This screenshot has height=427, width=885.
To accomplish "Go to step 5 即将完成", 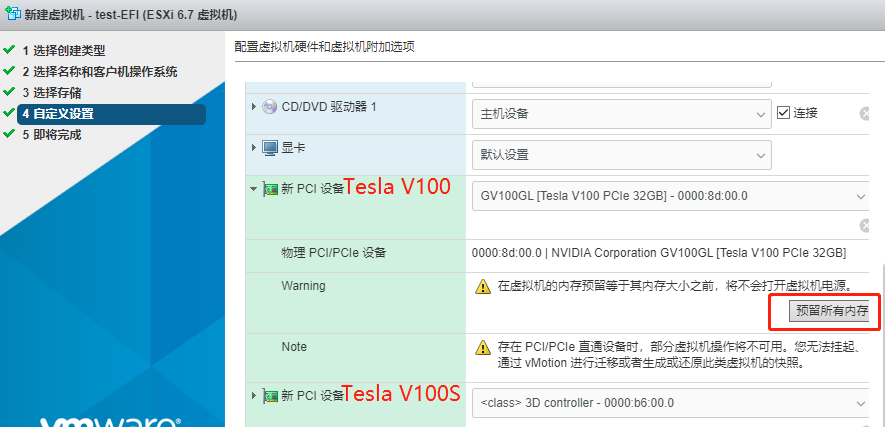I will click(x=52, y=135).
